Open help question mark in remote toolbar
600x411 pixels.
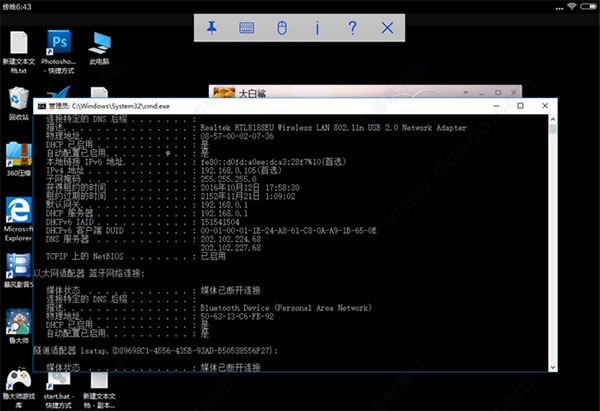click(x=352, y=28)
